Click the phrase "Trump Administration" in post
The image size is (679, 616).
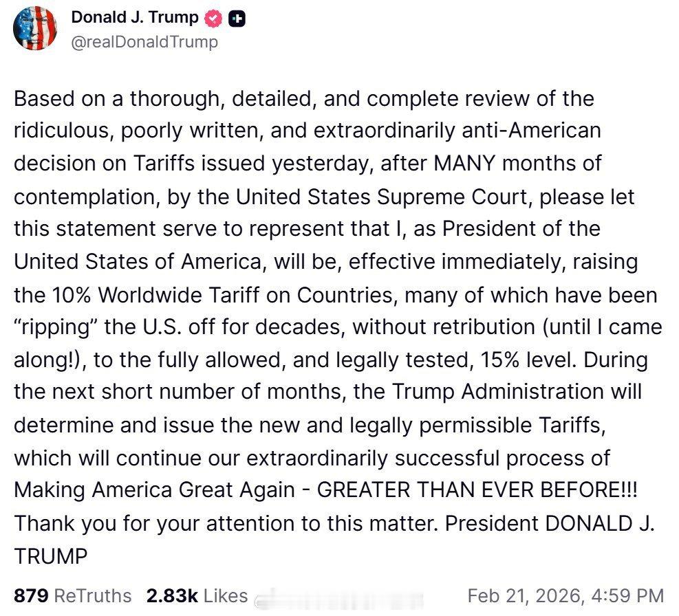pyautogui.click(x=516, y=393)
